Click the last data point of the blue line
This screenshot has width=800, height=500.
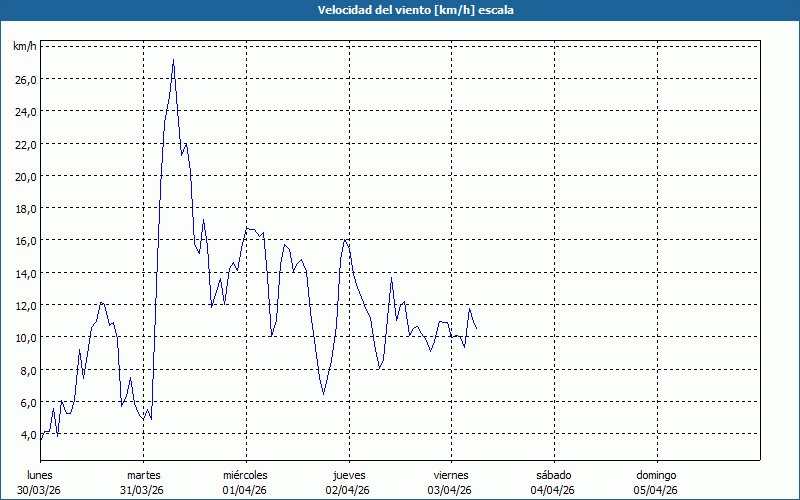[477, 329]
